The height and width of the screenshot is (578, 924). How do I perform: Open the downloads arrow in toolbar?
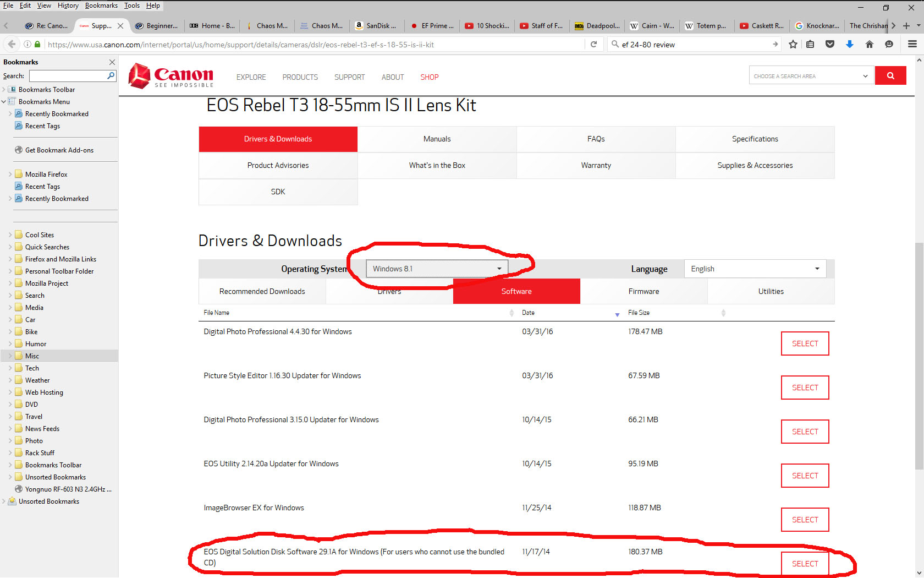[850, 44]
